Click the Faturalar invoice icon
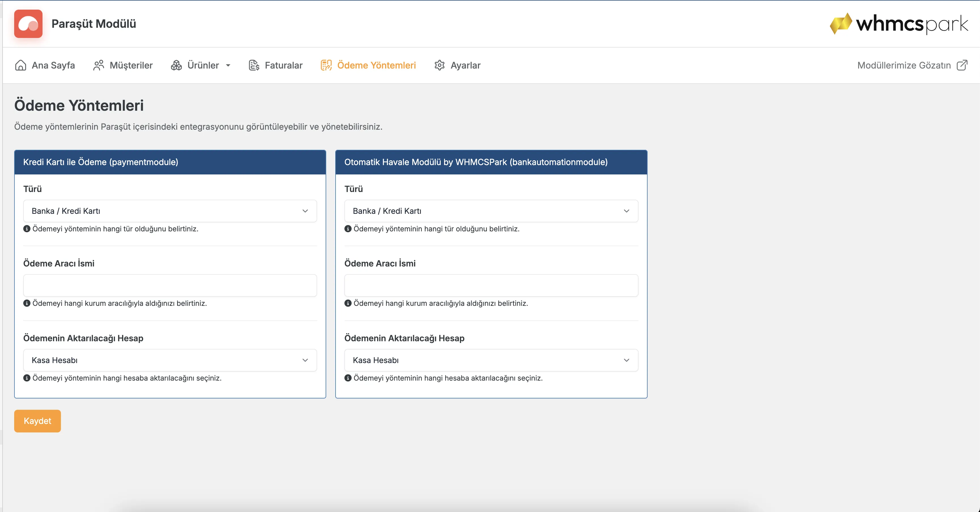Screen dimensions: 980x512 (x=254, y=65)
